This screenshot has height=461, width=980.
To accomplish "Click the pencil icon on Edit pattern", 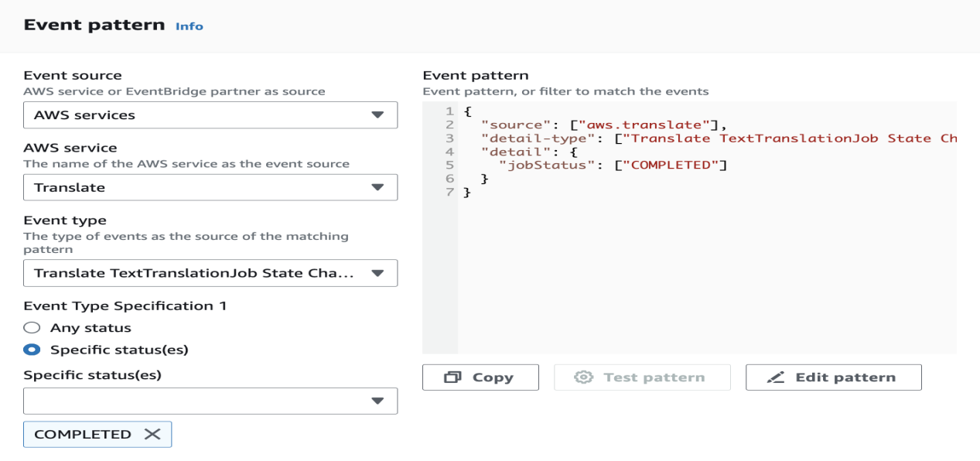I will click(x=775, y=377).
